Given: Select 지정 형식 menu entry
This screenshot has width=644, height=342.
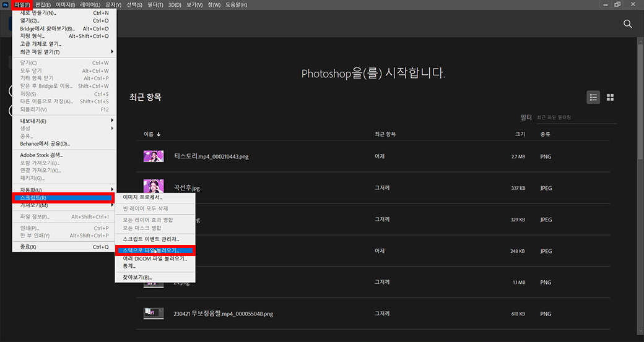Looking at the screenshot, I should (x=64, y=36).
